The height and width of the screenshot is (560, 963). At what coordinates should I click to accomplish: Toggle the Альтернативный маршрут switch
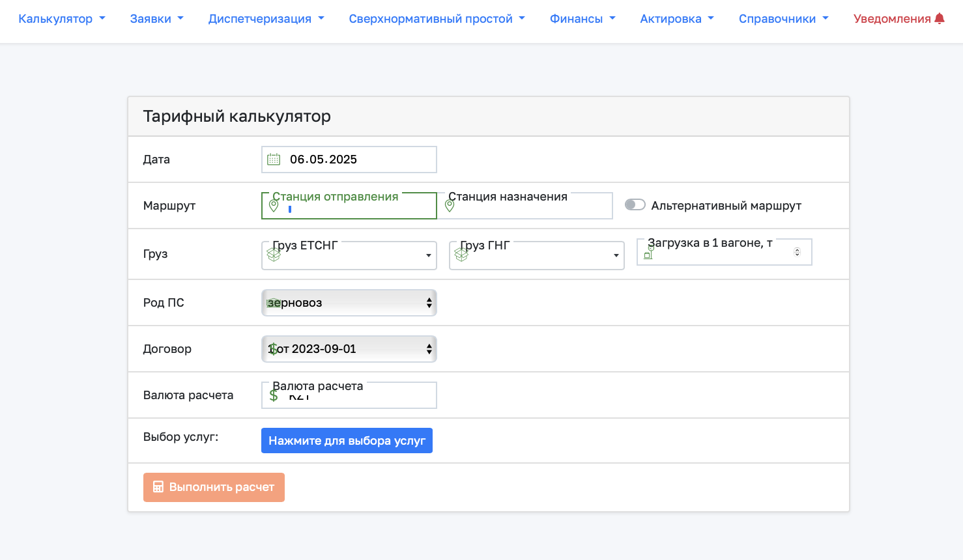pos(635,205)
